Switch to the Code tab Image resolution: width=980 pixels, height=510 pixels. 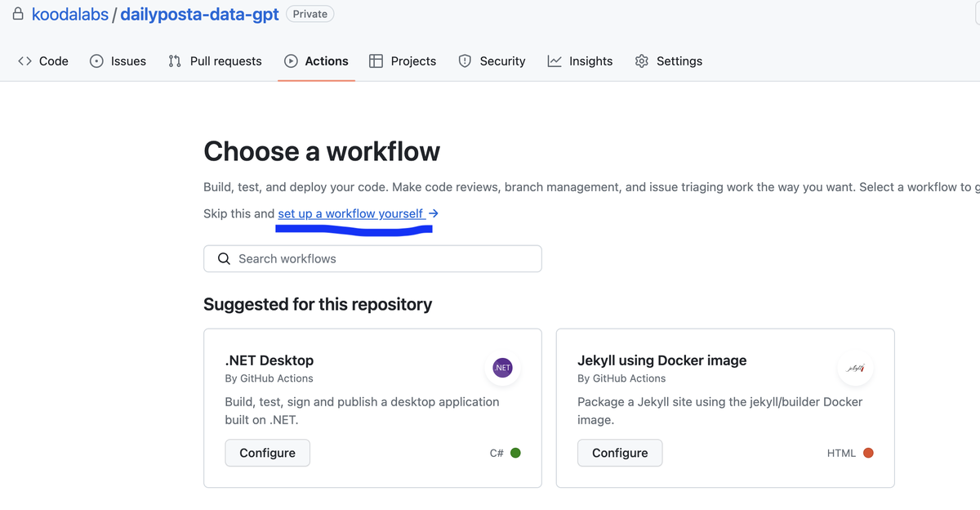click(x=43, y=61)
